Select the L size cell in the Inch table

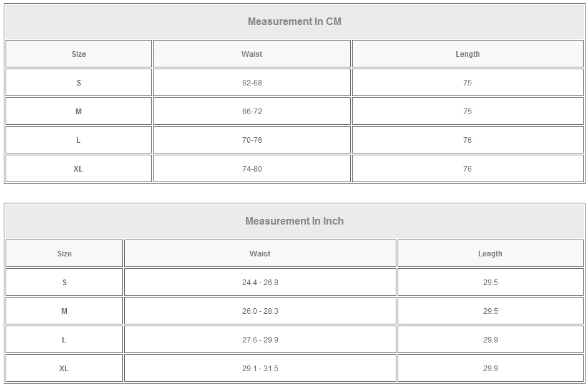(64, 340)
